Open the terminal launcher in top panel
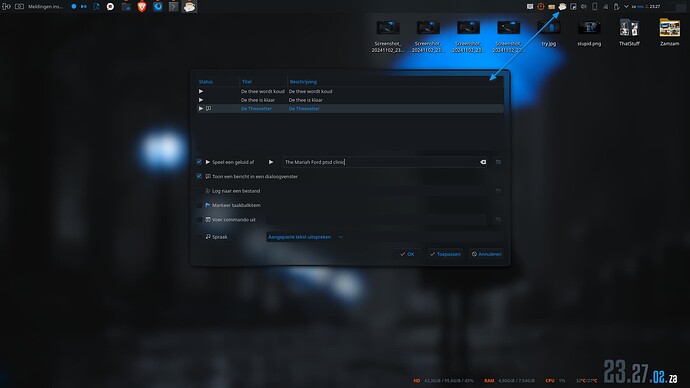 (x=173, y=7)
